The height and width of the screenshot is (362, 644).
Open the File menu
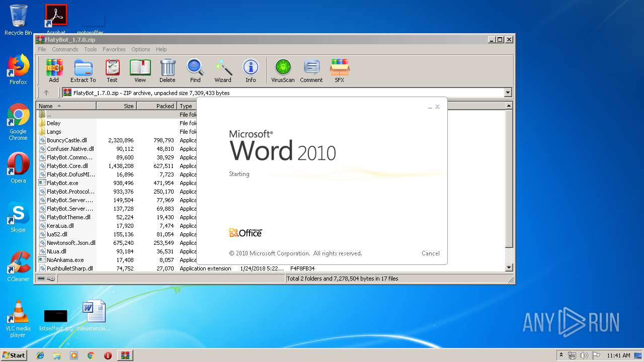42,49
